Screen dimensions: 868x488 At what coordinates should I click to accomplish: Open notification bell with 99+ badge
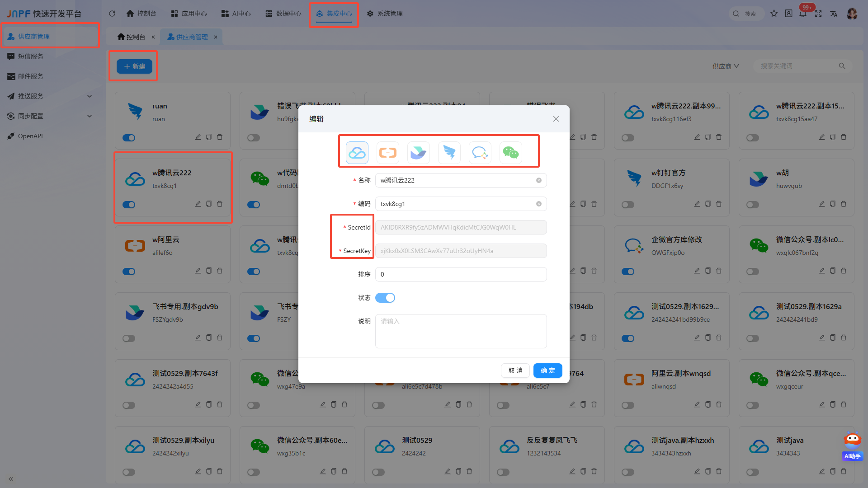(803, 14)
